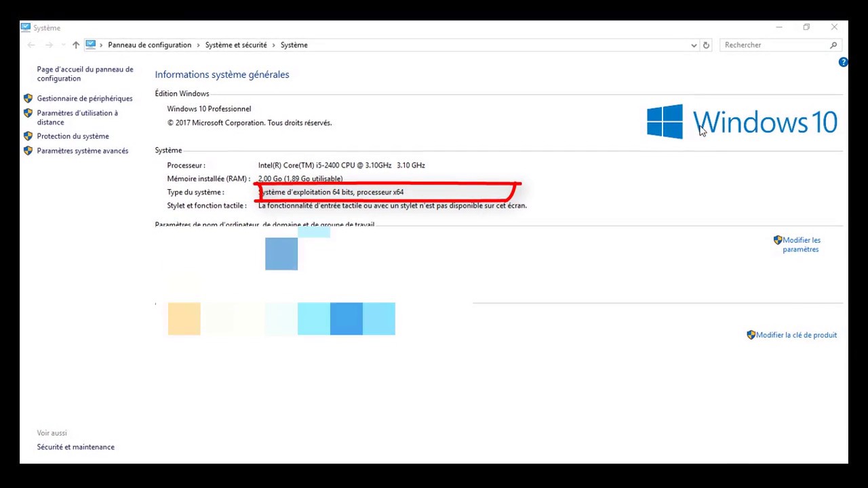Screen dimensions: 868x488
Task: Select Panneau de configuration in the breadcrumb
Action: pos(149,45)
